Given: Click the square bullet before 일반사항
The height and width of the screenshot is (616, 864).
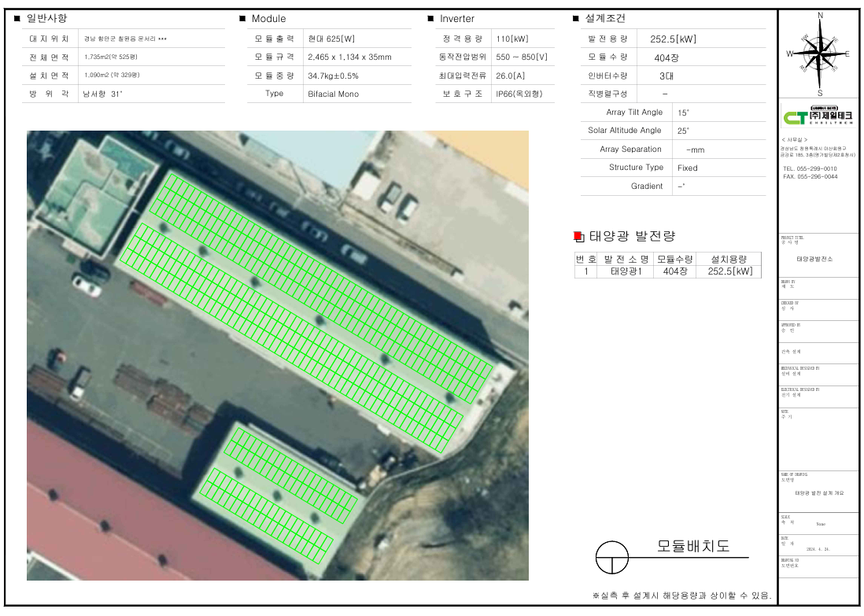Looking at the screenshot, I should (18, 18).
